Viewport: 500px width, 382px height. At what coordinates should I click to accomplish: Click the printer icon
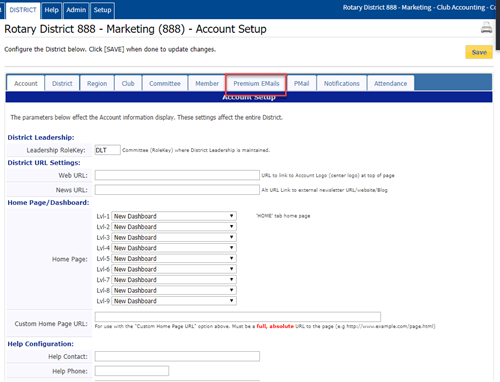(x=486, y=28)
